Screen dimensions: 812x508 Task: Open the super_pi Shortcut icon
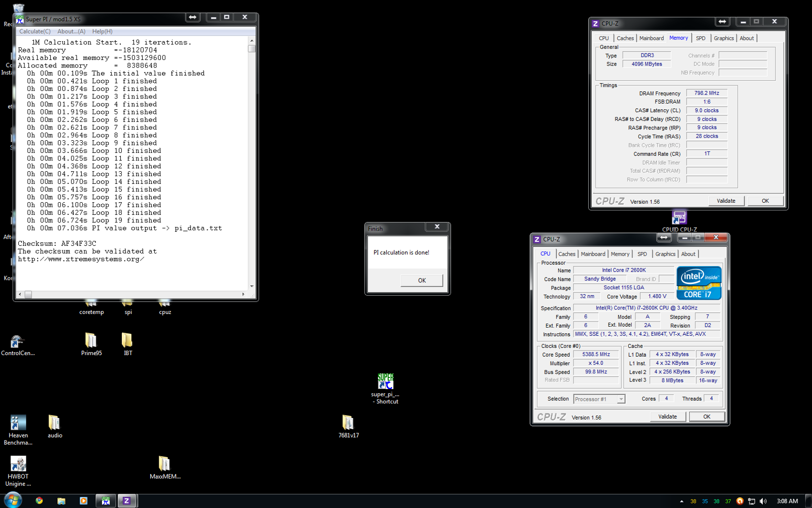pyautogui.click(x=385, y=389)
